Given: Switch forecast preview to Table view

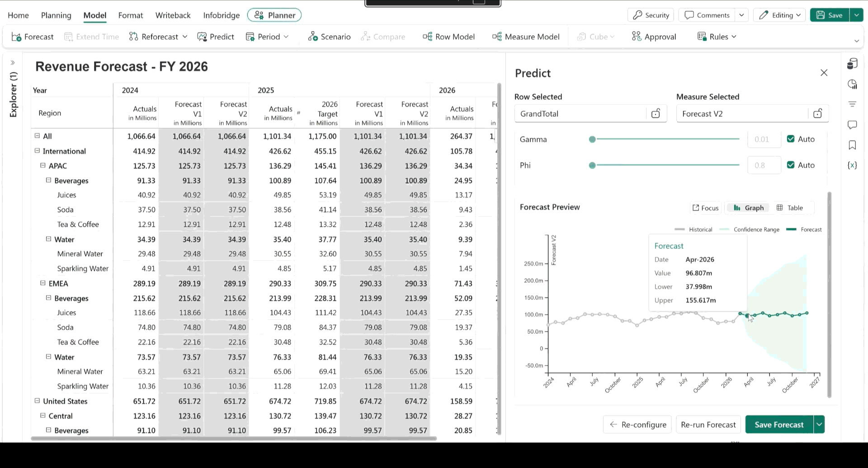Looking at the screenshot, I should (x=790, y=208).
